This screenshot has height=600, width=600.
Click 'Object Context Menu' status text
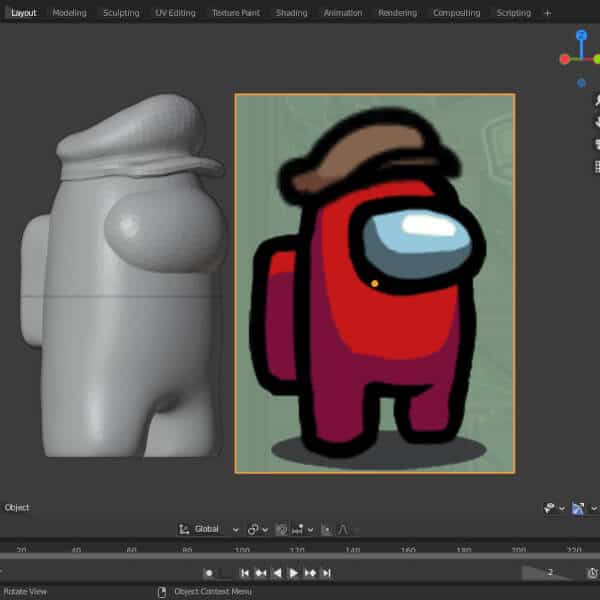(213, 592)
